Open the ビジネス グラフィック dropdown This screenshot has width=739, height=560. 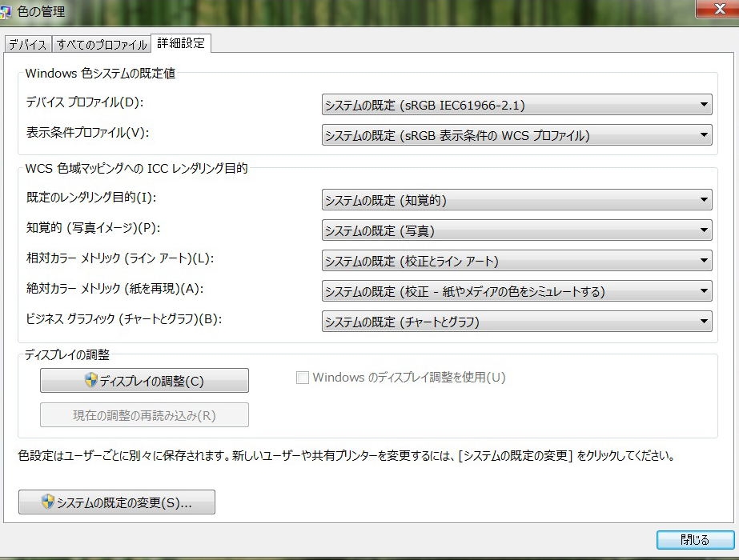tap(516, 322)
